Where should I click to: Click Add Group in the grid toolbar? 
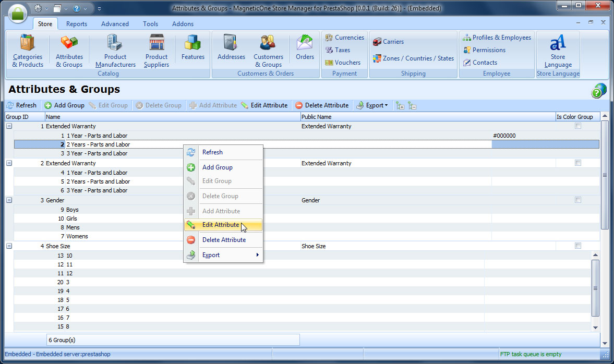(64, 105)
